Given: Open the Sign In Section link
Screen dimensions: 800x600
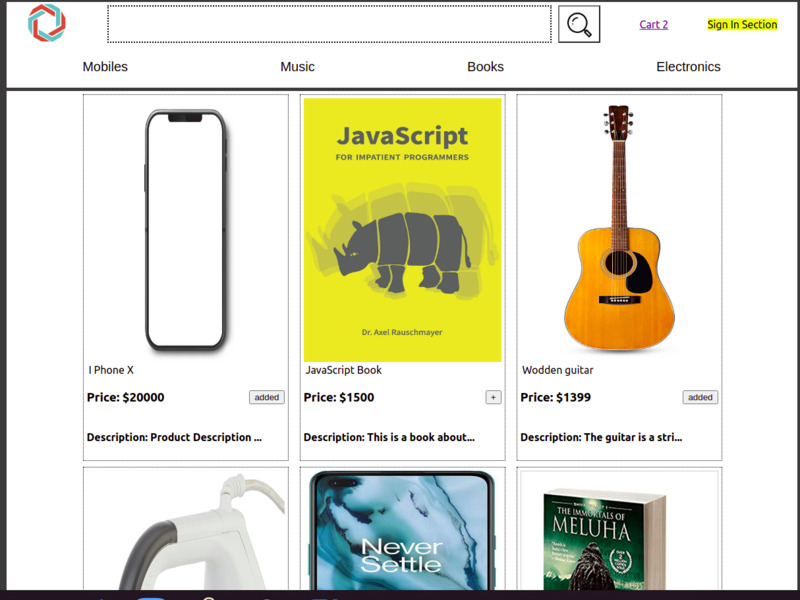Looking at the screenshot, I should pyautogui.click(x=742, y=24).
